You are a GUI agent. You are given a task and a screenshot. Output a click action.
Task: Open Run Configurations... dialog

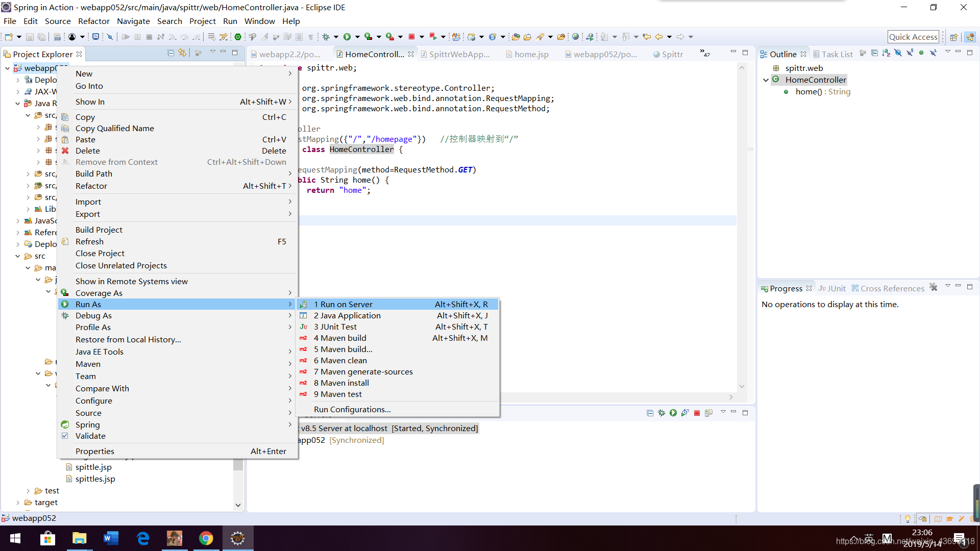(x=398, y=410)
